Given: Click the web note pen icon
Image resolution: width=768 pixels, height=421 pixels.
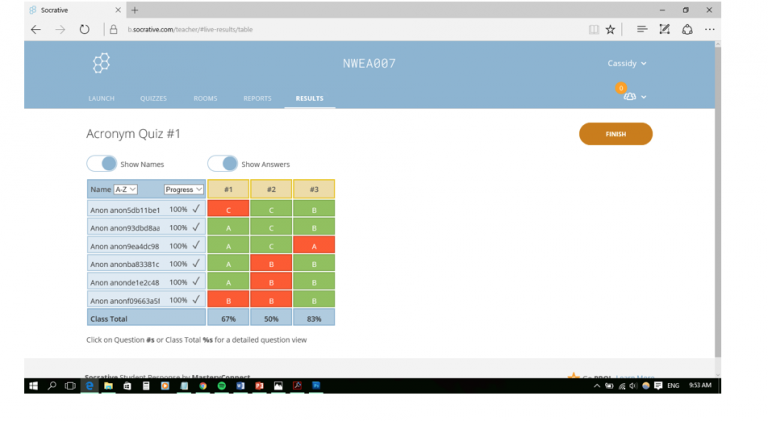Looking at the screenshot, I should tap(665, 30).
